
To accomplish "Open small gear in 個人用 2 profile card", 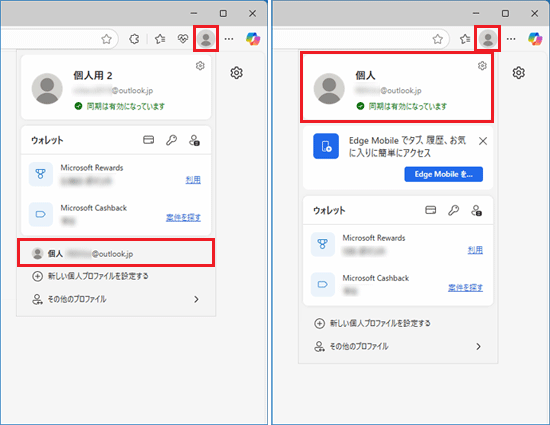I will pos(200,66).
